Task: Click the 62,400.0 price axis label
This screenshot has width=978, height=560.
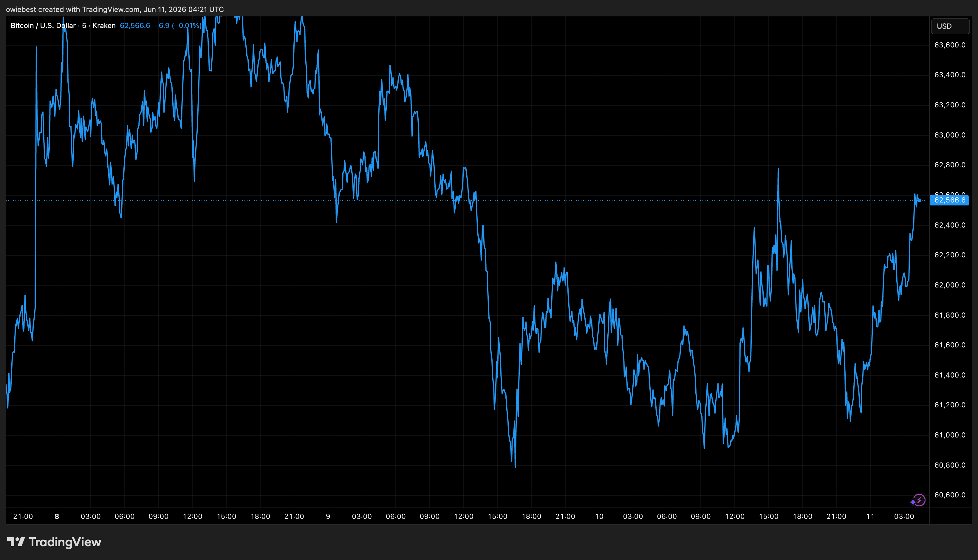Action: tap(950, 225)
